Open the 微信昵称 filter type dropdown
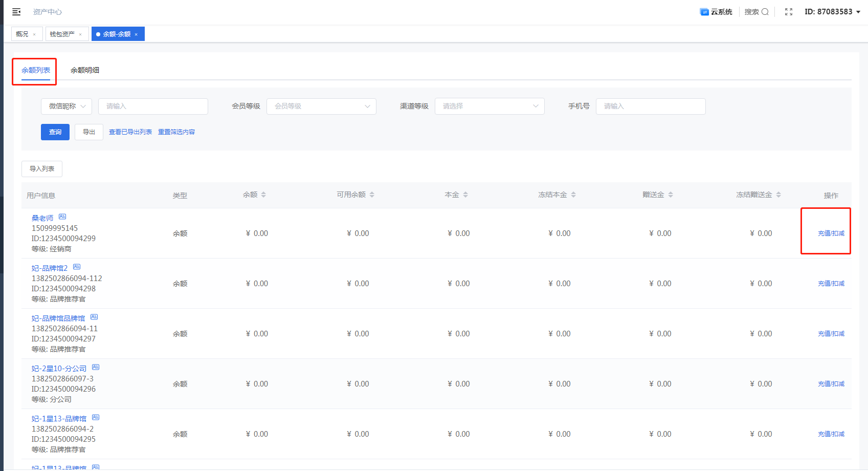The width and height of the screenshot is (868, 471). point(66,106)
